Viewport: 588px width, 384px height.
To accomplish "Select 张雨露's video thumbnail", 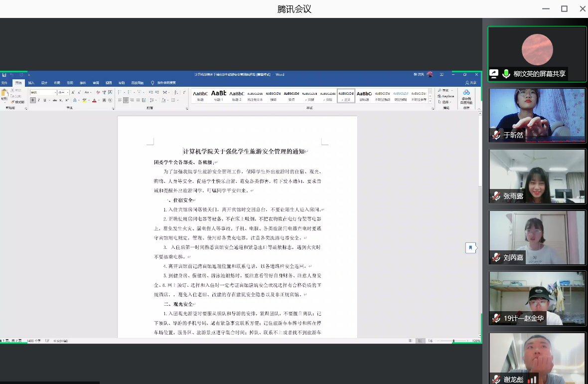I will 537,176.
